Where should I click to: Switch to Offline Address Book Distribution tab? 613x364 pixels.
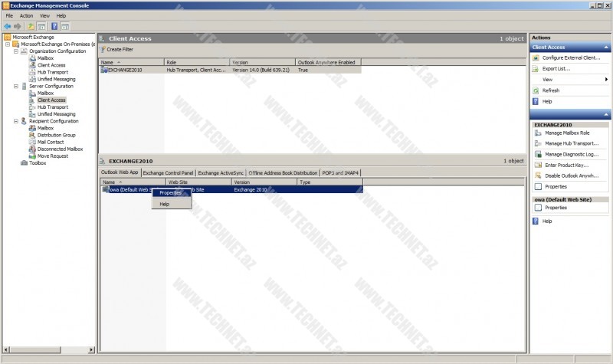[x=283, y=173]
